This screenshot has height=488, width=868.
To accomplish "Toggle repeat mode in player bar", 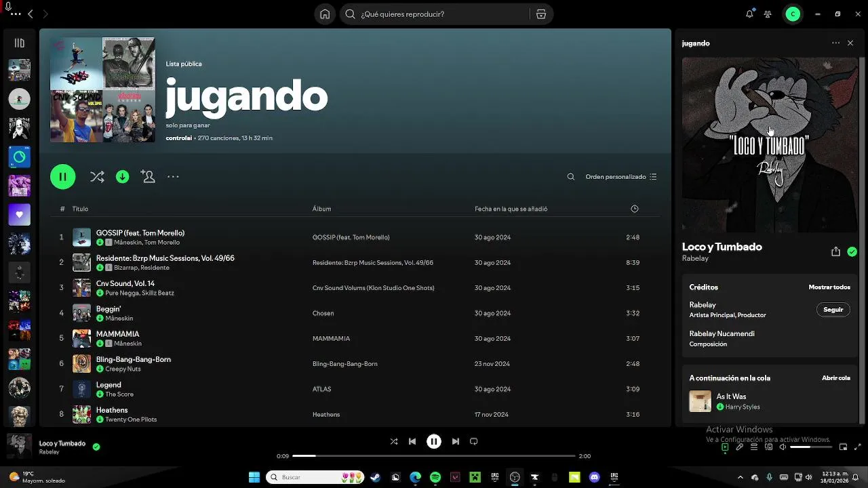I will 474,441.
